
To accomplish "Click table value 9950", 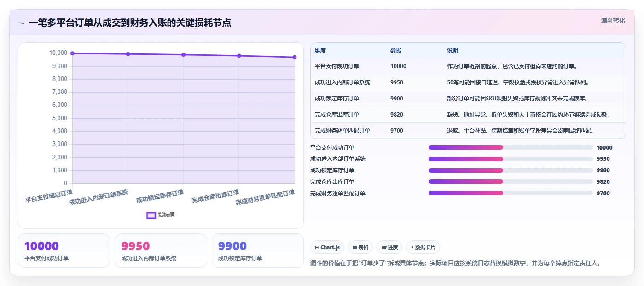I will (397, 82).
